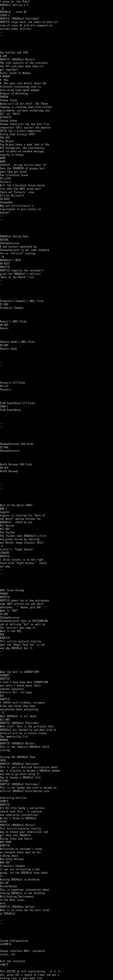Open Primordial Chowder's ANSI Picks
This screenshot has width=113, height=980.
22,301
